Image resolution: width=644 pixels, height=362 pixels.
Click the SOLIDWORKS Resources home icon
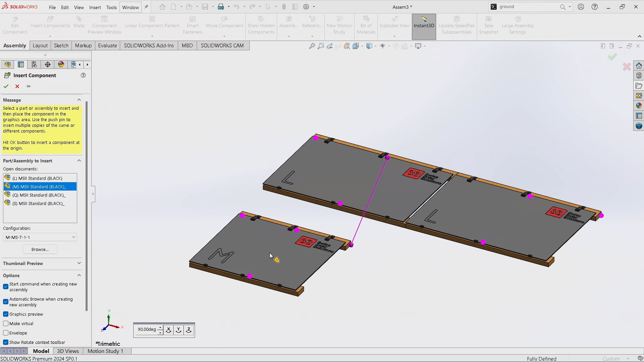(639, 65)
